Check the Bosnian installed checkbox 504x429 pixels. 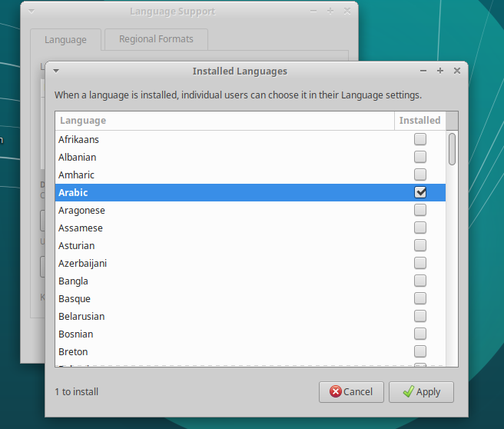click(x=420, y=334)
